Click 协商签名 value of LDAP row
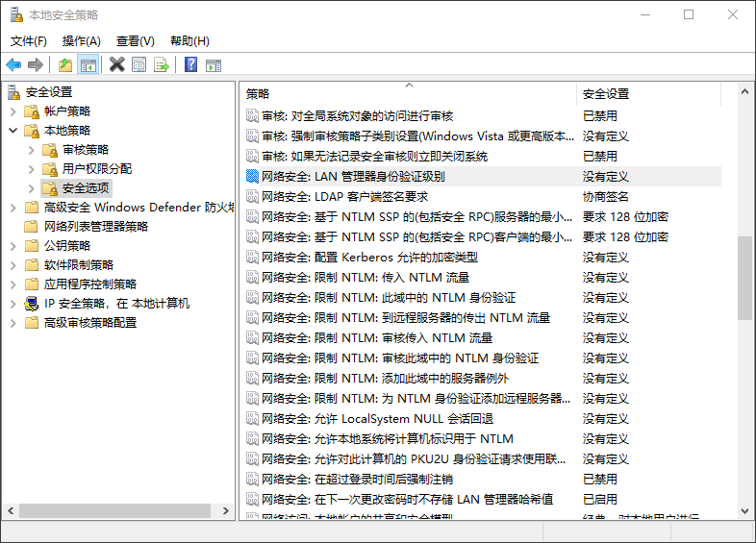Screen dimensions: 756x543 [605, 197]
